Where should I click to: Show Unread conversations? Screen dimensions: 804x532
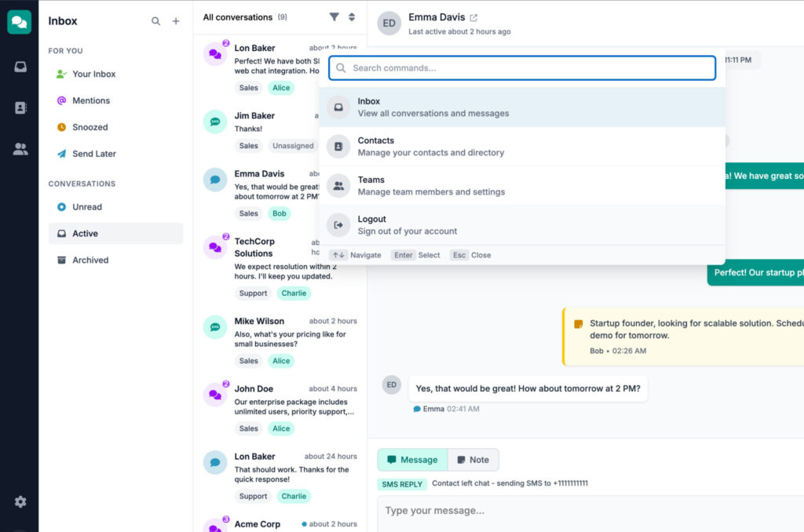click(86, 207)
